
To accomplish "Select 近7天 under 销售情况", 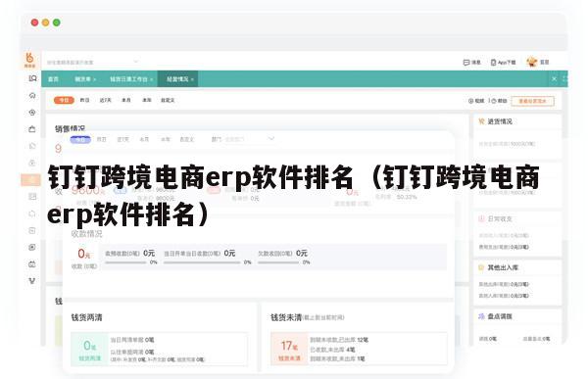I will (122, 139).
